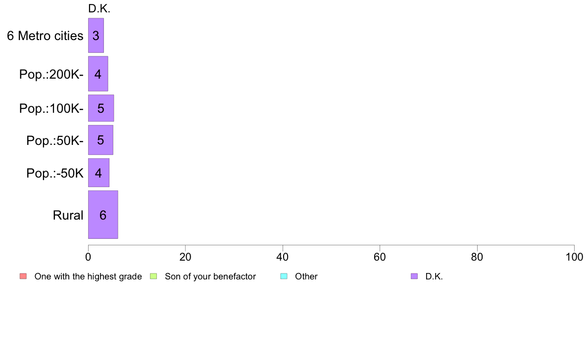Click the cyan Other legend swatch
The image size is (588, 364).
coord(284,276)
